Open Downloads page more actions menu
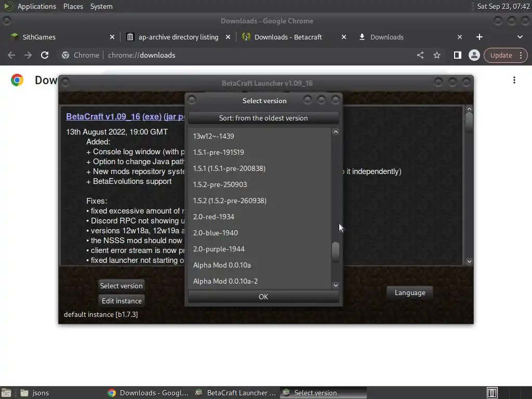The width and height of the screenshot is (532, 399). [x=514, y=80]
